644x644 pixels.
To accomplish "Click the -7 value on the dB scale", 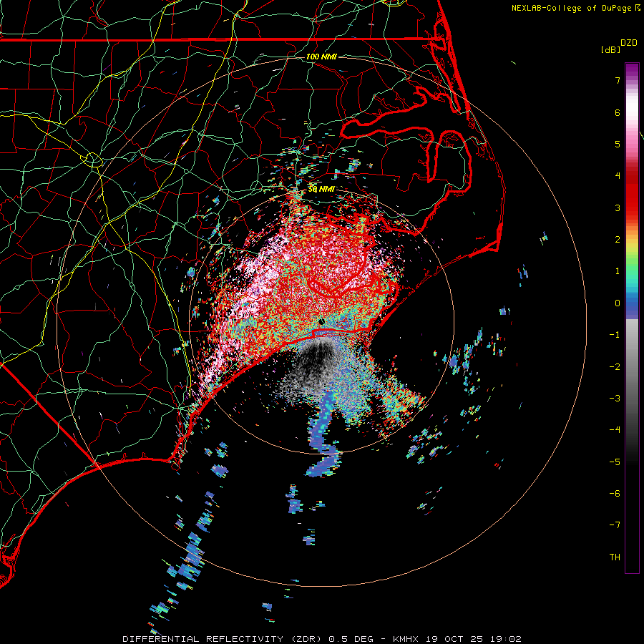I will 615,525.
